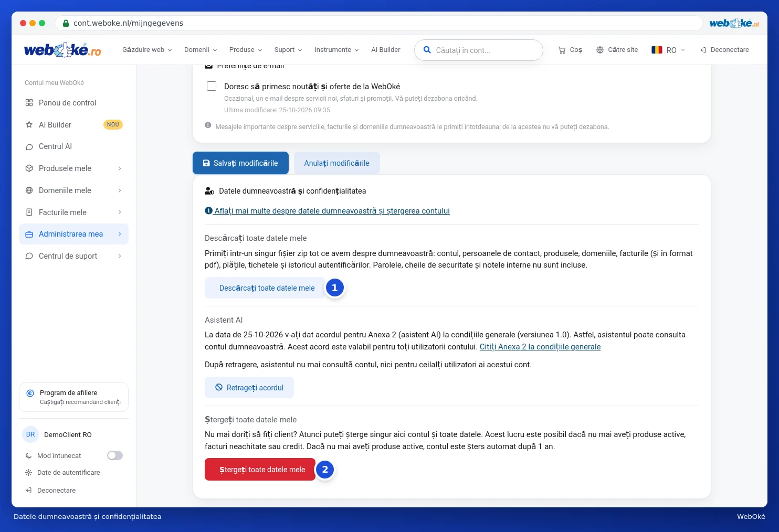The height and width of the screenshot is (532, 779).
Task: Click the Centrul AI chat icon
Action: [x=29, y=147]
